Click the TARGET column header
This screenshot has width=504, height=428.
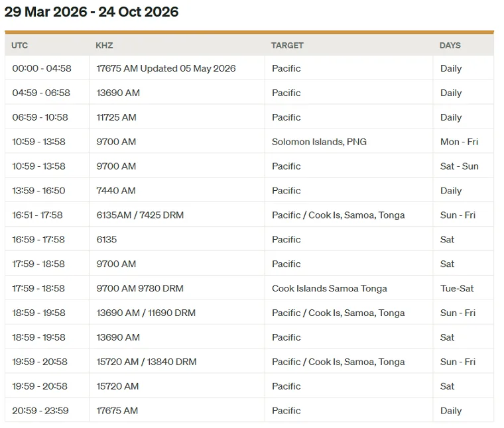(x=287, y=45)
